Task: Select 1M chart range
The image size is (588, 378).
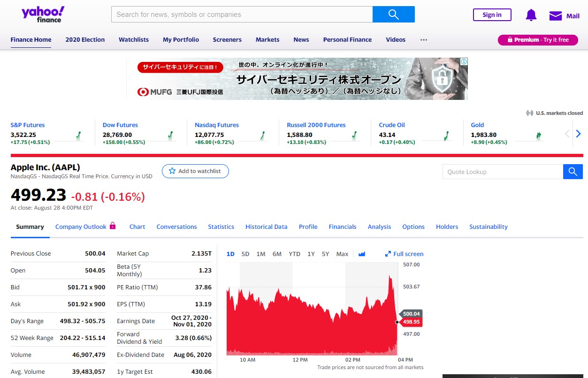Action: point(261,254)
